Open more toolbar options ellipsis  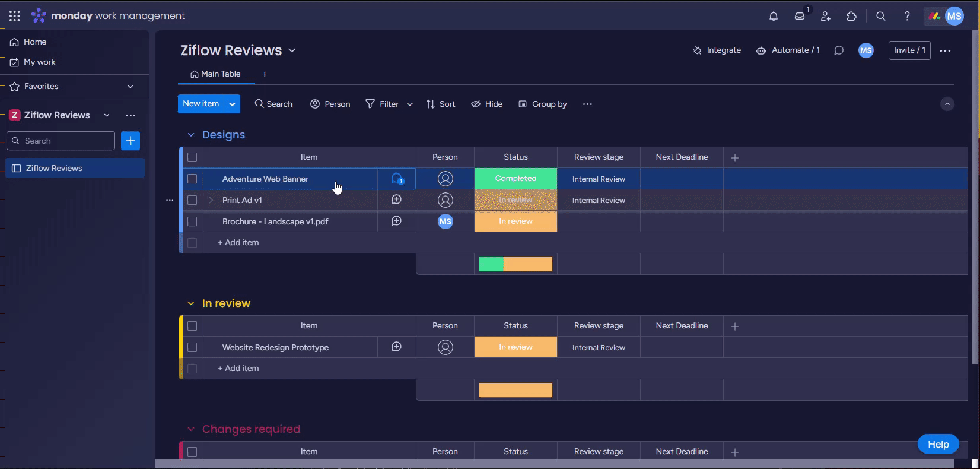pyautogui.click(x=587, y=104)
